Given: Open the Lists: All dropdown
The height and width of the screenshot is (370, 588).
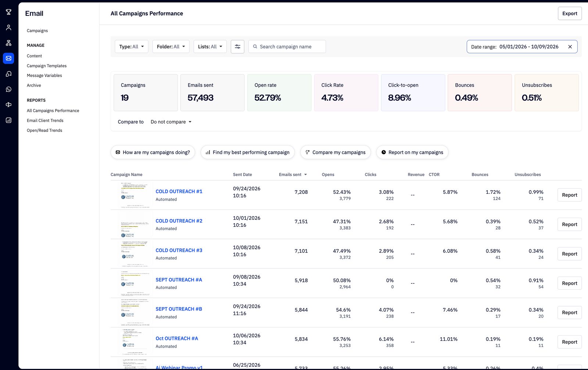Looking at the screenshot, I should click(x=210, y=47).
